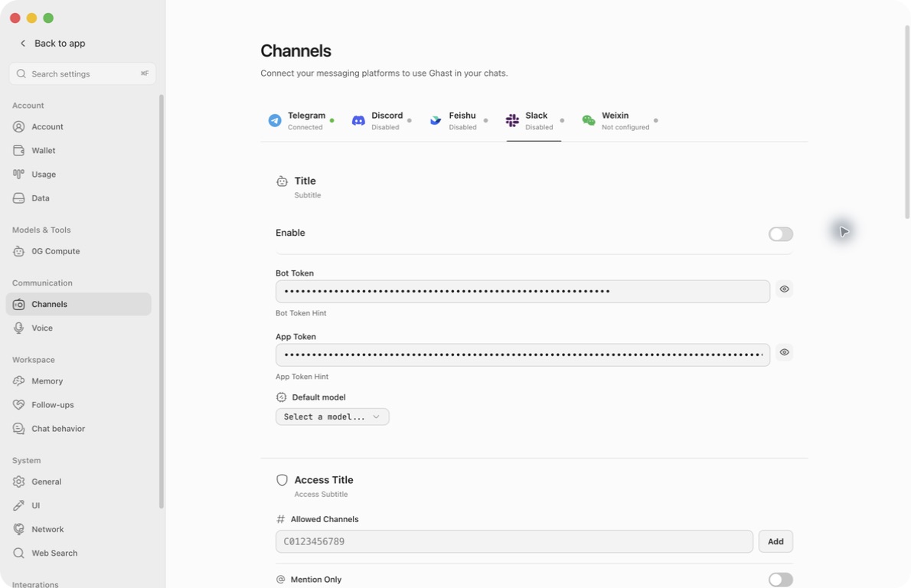Click the search magnifier icon in settings

coord(21,73)
